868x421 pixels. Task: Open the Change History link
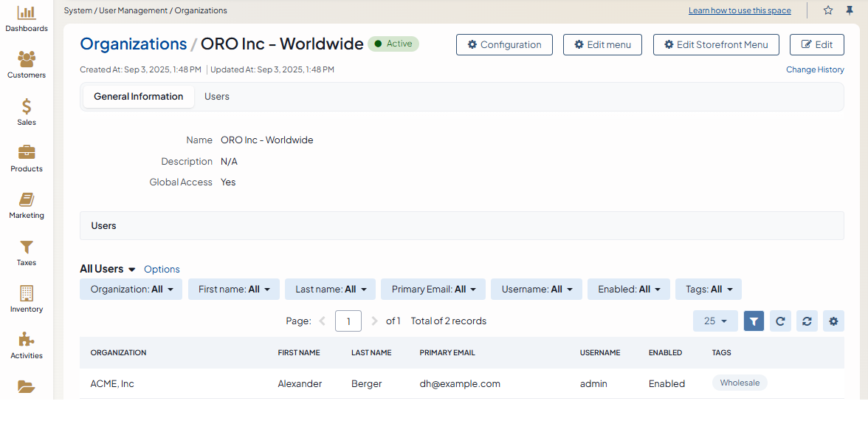pos(815,69)
